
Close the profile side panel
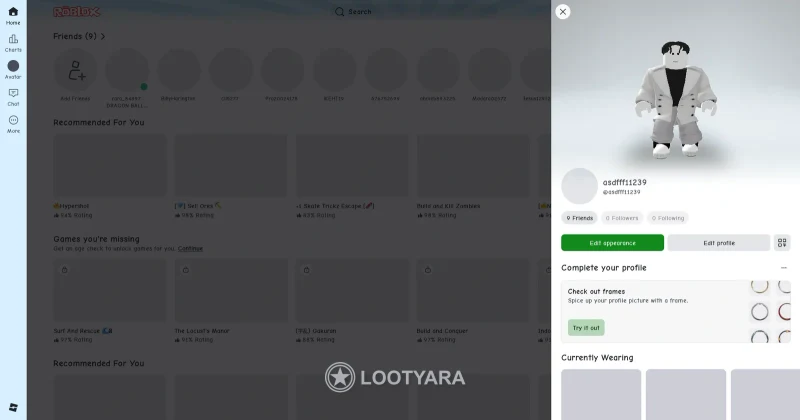(562, 12)
